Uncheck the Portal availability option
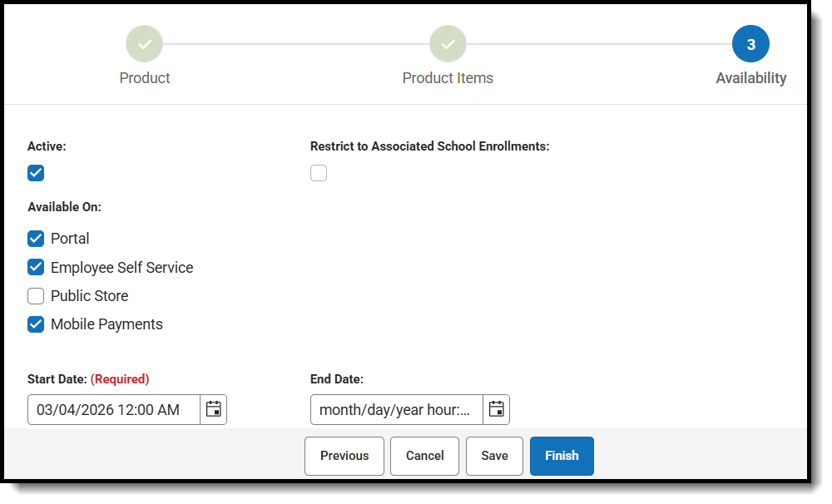Viewport: 832px width, 504px height. tap(36, 239)
